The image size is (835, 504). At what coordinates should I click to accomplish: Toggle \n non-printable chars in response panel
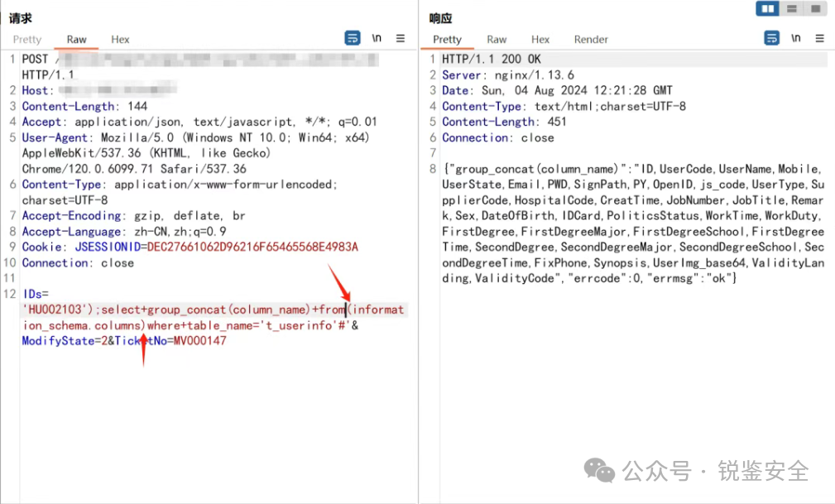(795, 38)
